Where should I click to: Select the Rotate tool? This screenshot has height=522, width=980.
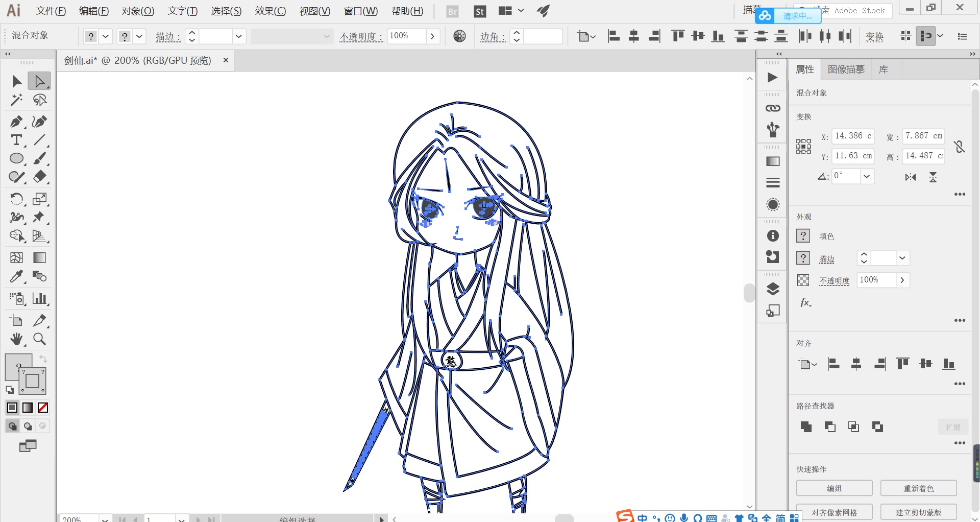pos(16,199)
